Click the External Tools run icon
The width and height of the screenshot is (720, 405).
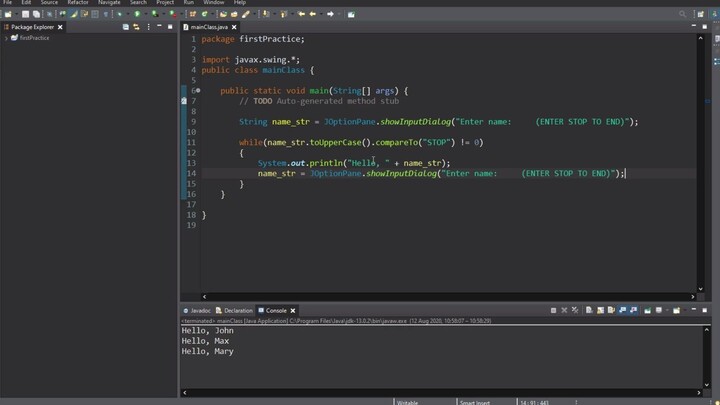point(172,14)
